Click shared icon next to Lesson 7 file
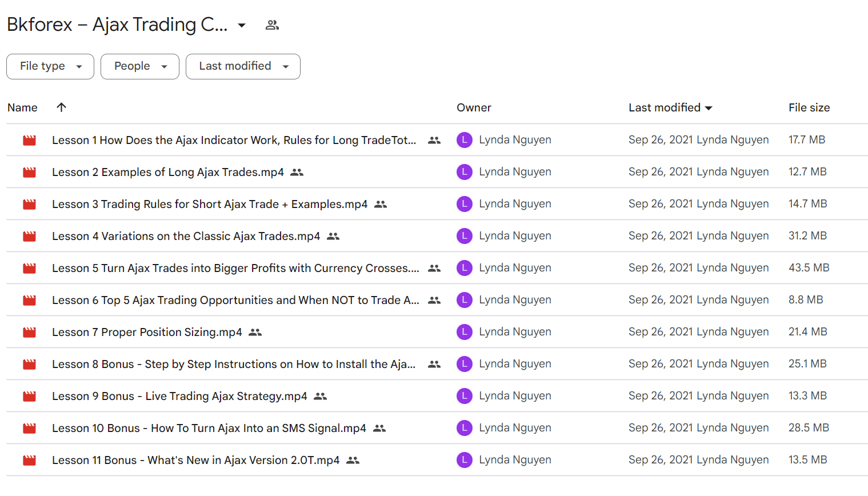 (255, 332)
